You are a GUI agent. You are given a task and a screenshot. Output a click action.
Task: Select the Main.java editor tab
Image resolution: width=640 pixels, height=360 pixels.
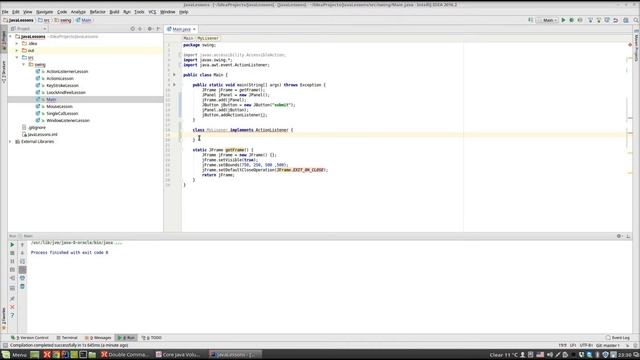[x=181, y=29]
